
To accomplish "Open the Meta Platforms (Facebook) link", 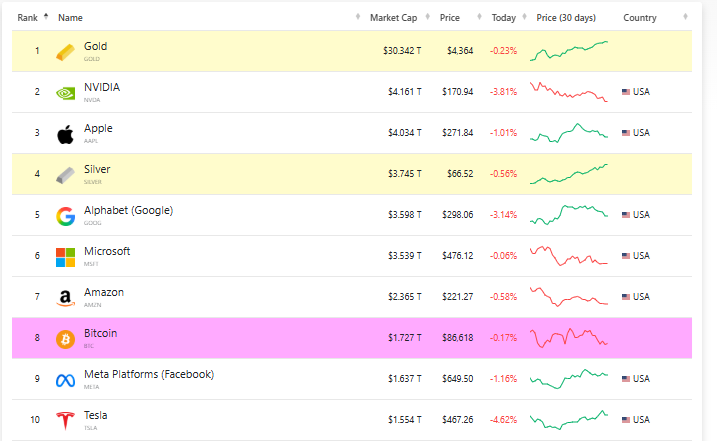I will (x=148, y=374).
